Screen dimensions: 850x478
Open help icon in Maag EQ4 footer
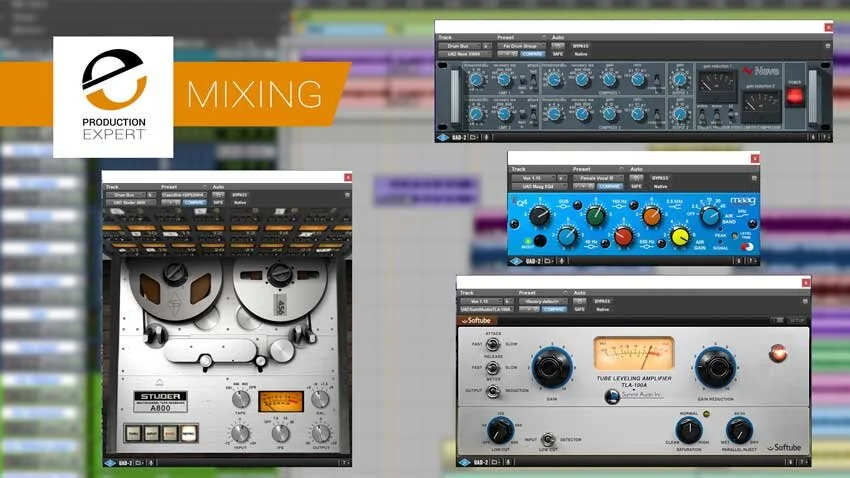[x=752, y=261]
